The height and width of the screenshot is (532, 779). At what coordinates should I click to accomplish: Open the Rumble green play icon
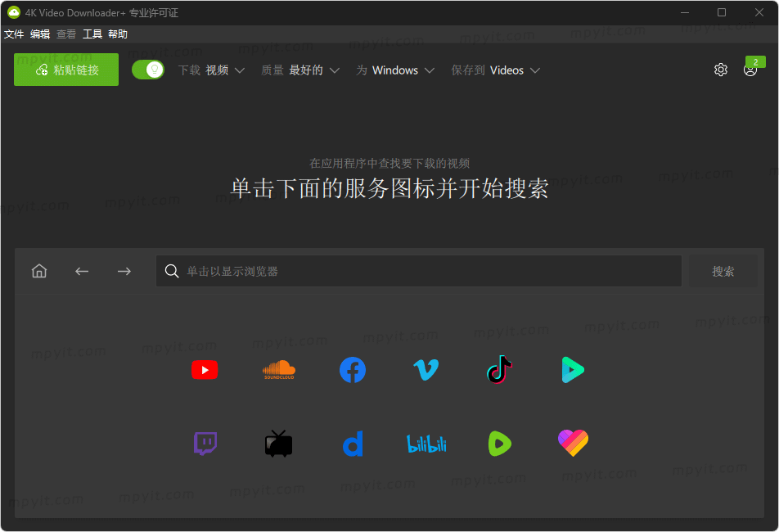point(500,443)
